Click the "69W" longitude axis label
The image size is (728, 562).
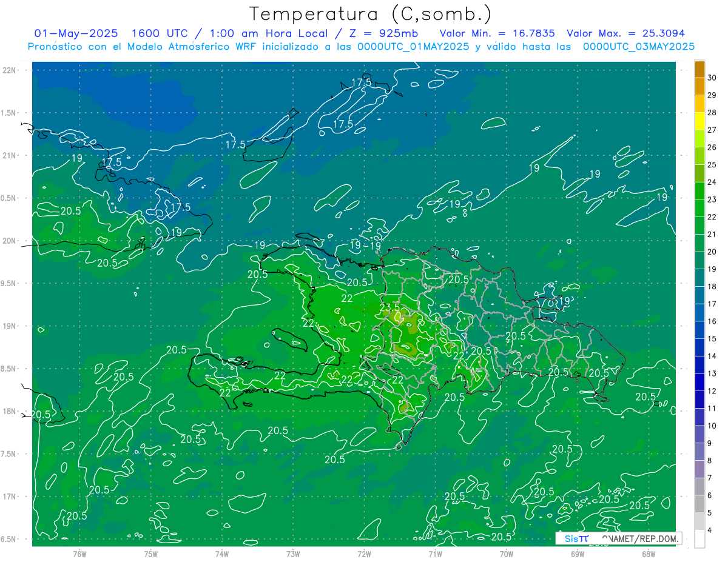(578, 554)
